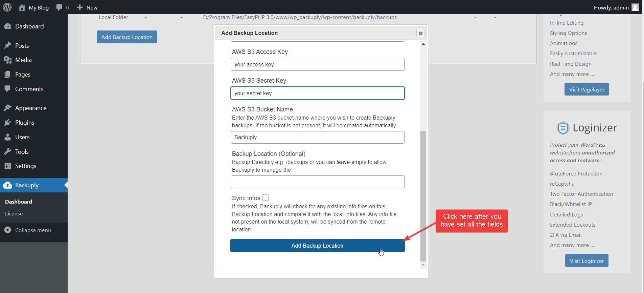Click the dialog scrollbar down arrow
Screen dimensions: 644x293
coord(423,265)
